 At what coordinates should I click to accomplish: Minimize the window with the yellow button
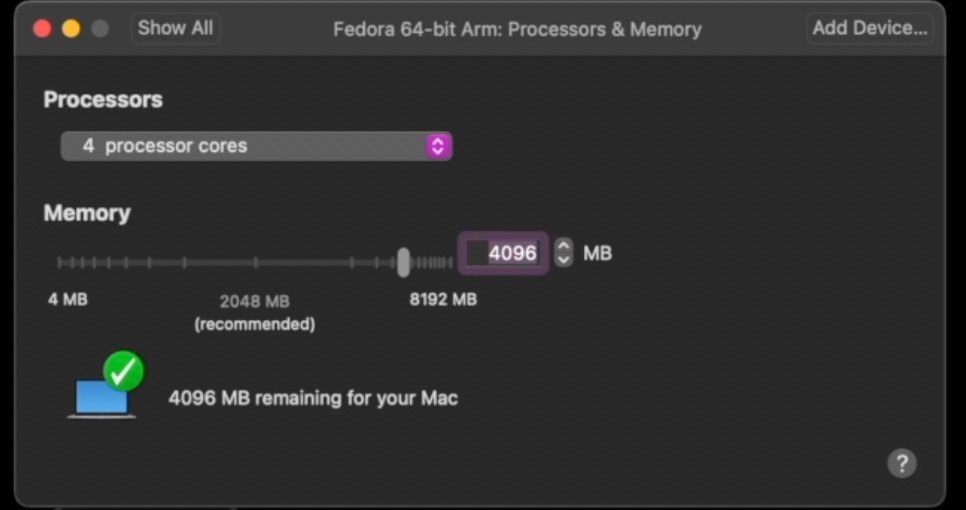[71, 28]
